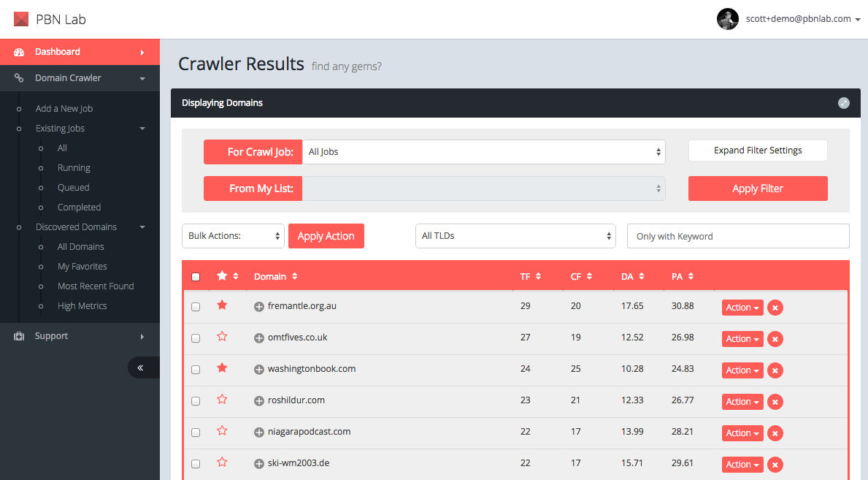Viewport: 868px width, 480px height.
Task: Favorite omtfives.co.uk with its star
Action: tap(222, 337)
